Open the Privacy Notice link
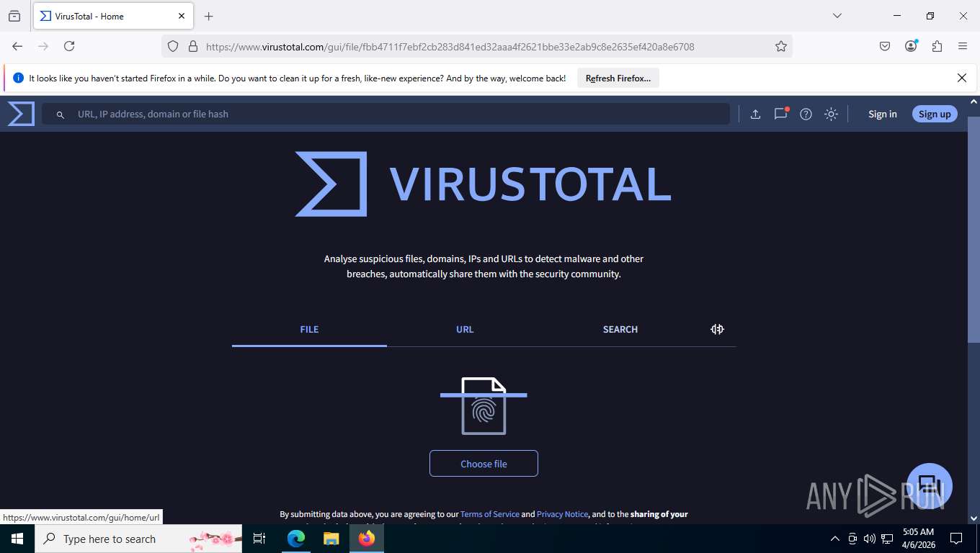 563,514
